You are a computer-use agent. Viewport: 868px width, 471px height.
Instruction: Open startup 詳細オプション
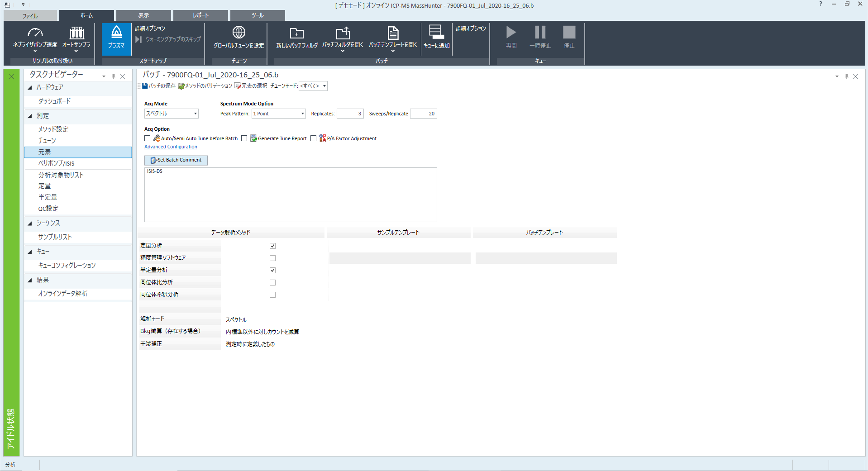pos(150,28)
